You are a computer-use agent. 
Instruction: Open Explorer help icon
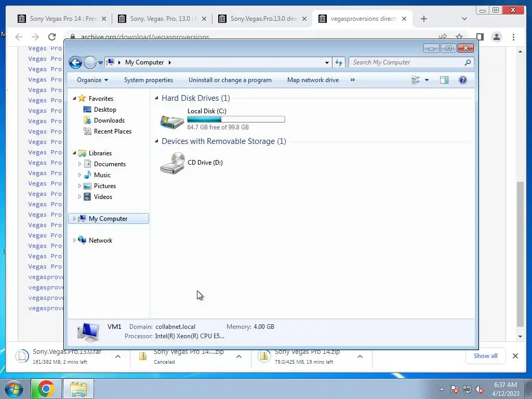(x=463, y=80)
